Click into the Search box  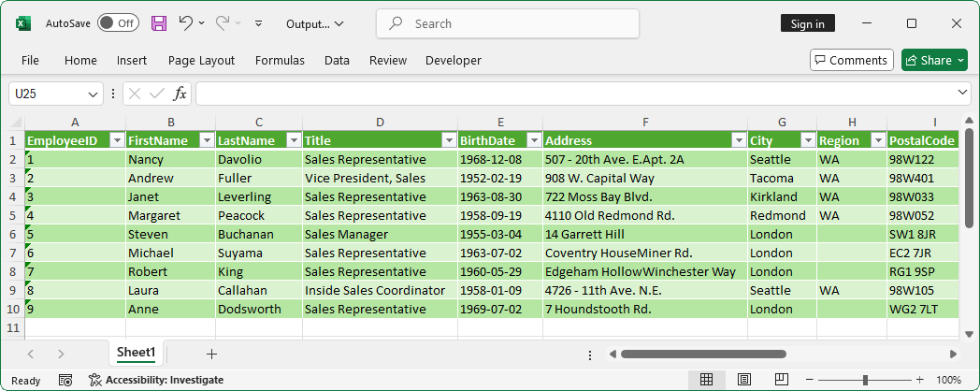[508, 23]
